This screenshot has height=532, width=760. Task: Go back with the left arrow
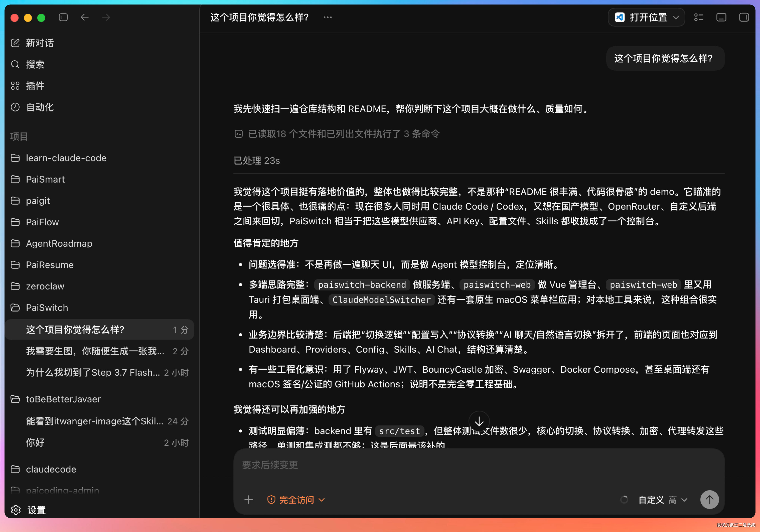pyautogui.click(x=85, y=17)
